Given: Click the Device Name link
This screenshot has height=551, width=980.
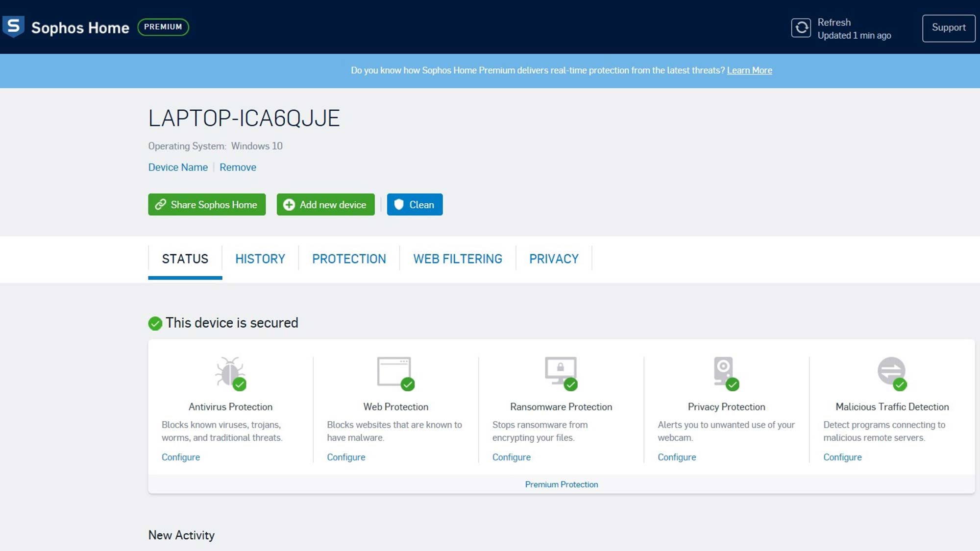Looking at the screenshot, I should [178, 167].
